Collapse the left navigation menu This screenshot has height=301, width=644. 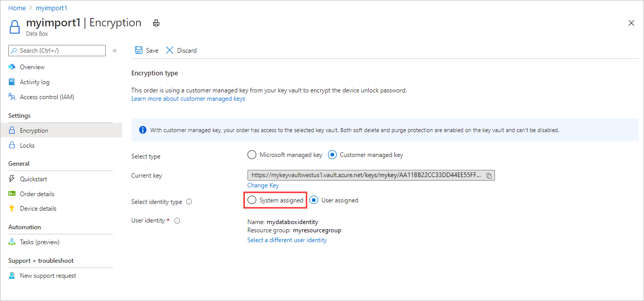[x=114, y=51]
